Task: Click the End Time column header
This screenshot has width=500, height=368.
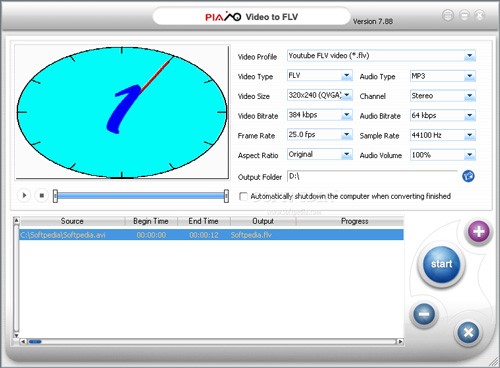Action: [203, 221]
